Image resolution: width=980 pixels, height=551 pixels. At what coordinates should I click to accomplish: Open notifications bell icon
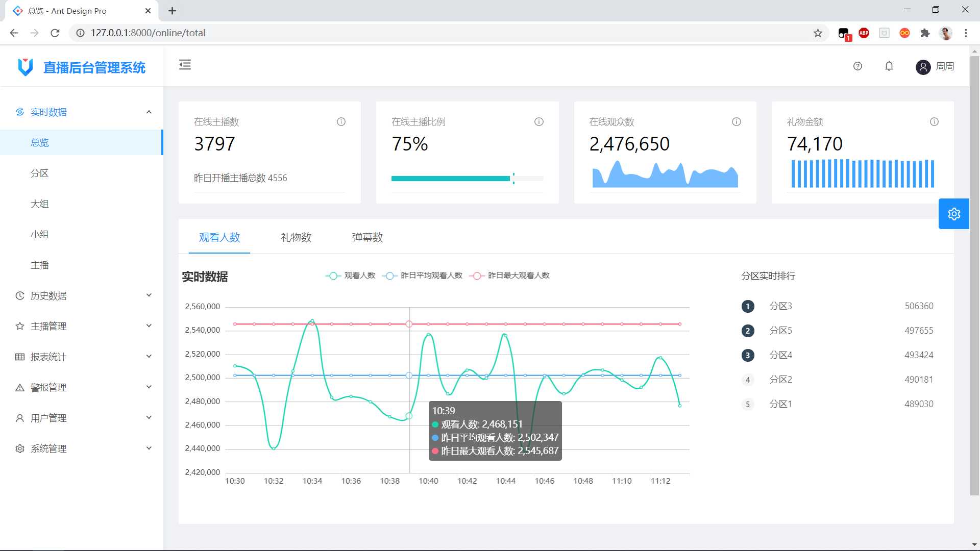click(889, 66)
